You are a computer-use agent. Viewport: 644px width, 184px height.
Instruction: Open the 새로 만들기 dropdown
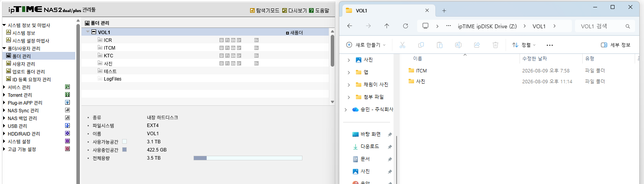pyautogui.click(x=366, y=45)
